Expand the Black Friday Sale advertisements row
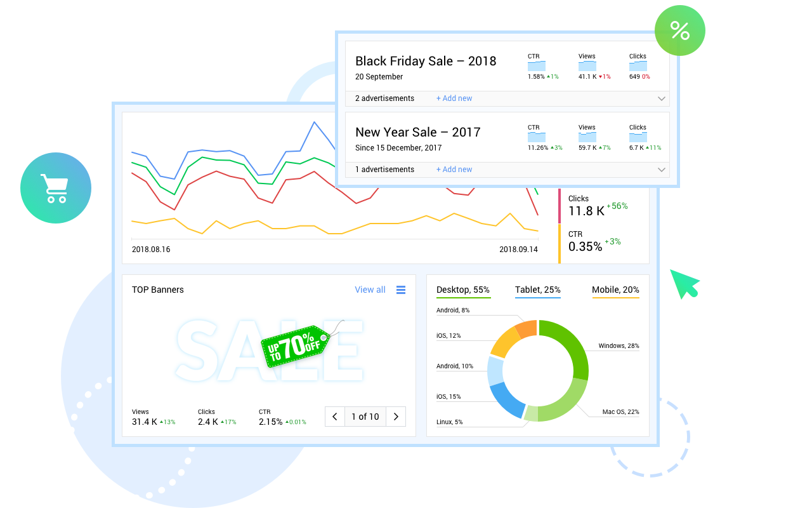812x508 pixels. (662, 98)
